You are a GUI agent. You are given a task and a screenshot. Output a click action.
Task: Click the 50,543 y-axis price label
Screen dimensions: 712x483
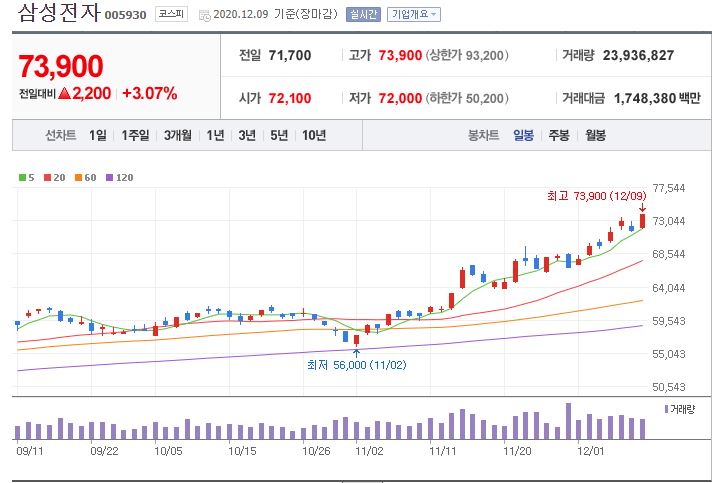(x=669, y=387)
